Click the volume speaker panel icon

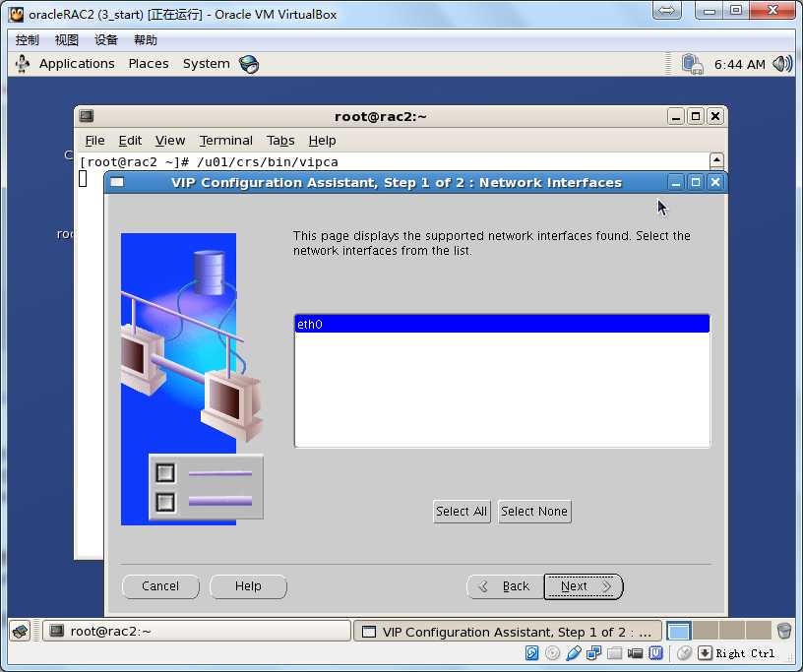click(x=782, y=64)
